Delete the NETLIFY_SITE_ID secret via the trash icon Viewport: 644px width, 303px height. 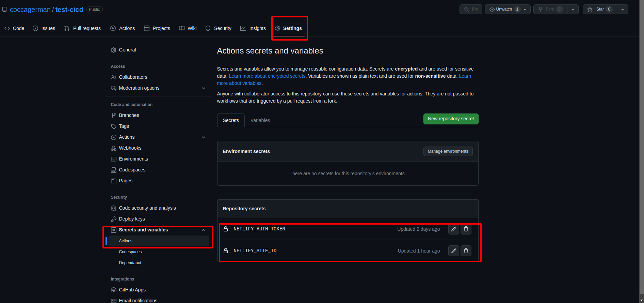point(466,251)
